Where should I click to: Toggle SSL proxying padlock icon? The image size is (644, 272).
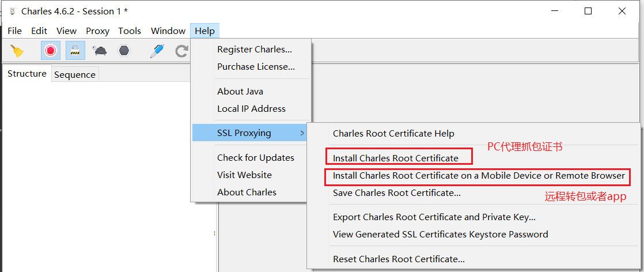coord(75,51)
